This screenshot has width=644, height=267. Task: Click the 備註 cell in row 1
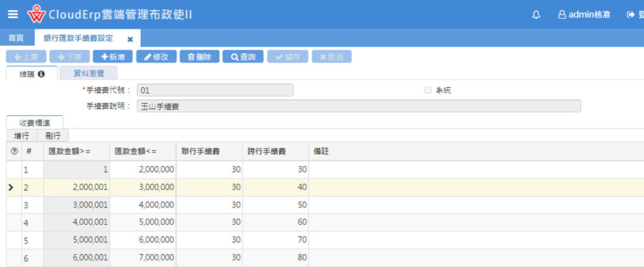(476, 169)
